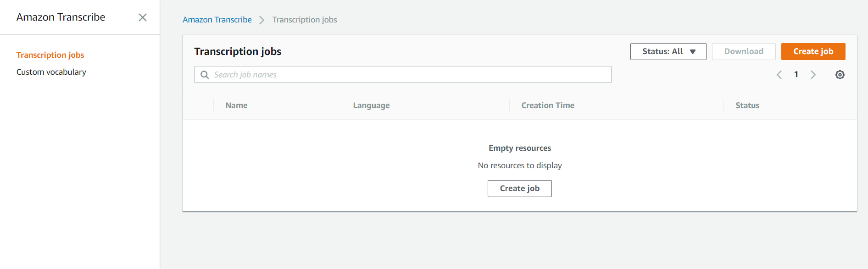Expand the Status: All filter dropdown

(x=668, y=51)
